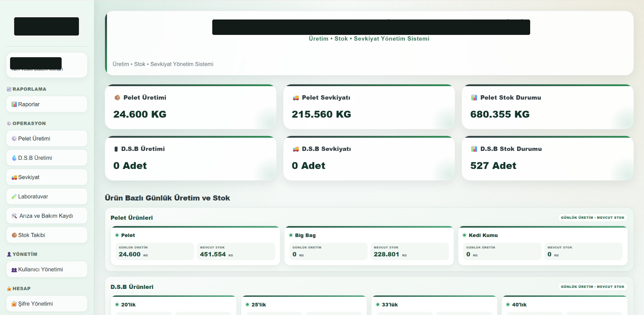644x315 pixels.
Task: Open Kullanıcı Yönetimi
Action: (x=47, y=269)
